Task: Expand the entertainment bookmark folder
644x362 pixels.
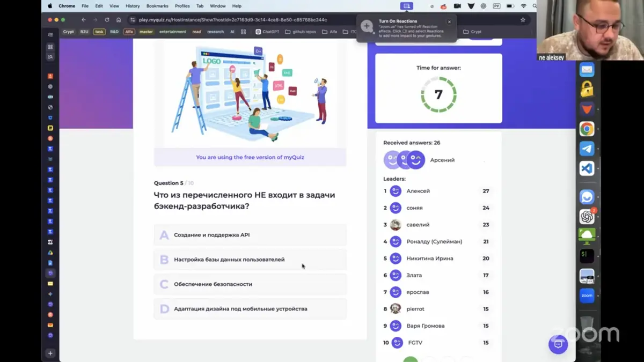Action: click(x=173, y=32)
